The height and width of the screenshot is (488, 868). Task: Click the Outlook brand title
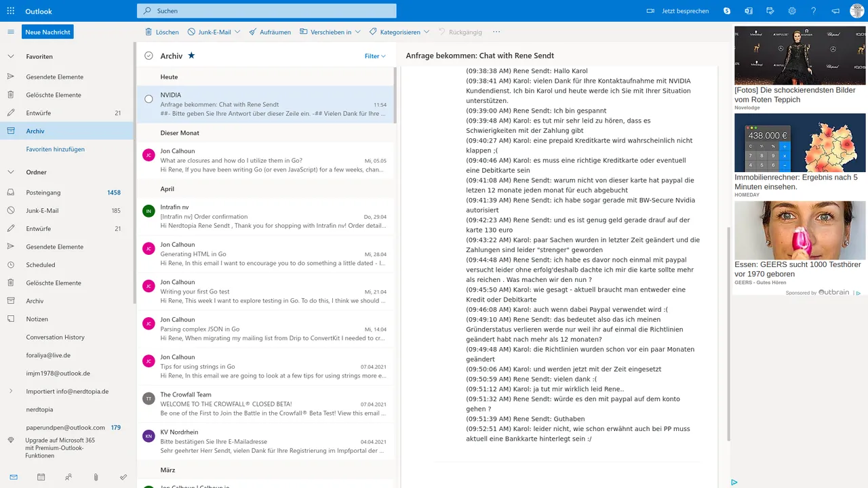tap(39, 11)
